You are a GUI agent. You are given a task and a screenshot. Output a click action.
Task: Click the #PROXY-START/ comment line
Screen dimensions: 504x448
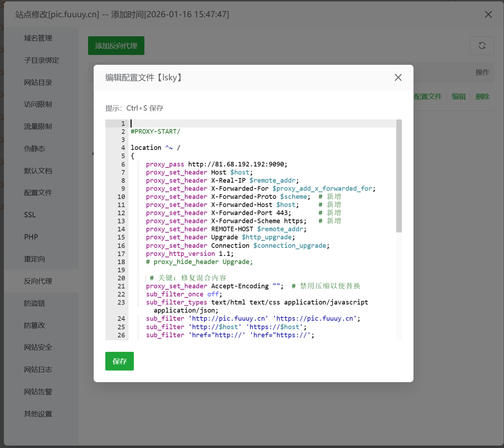pos(155,131)
